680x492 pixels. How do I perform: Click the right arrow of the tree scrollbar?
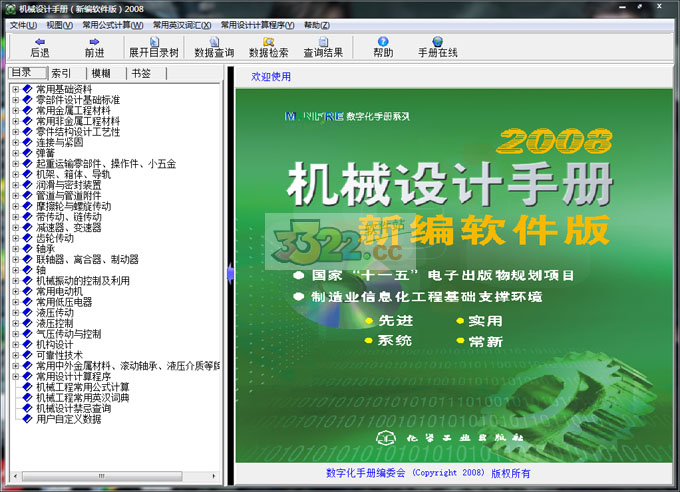point(213,476)
